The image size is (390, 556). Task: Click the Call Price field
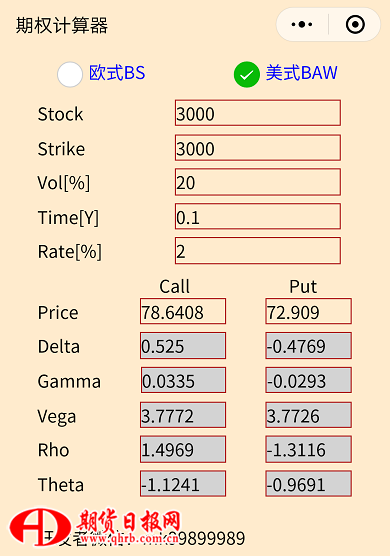point(183,311)
